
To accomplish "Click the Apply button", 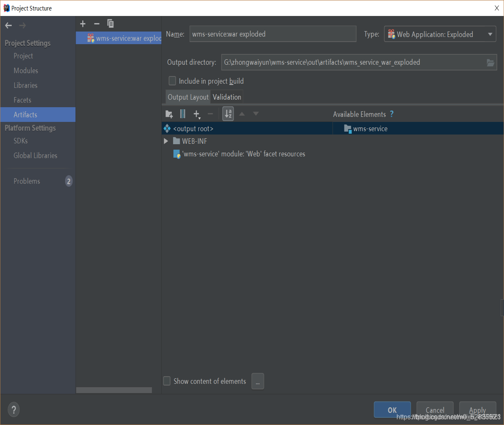I will [478, 410].
